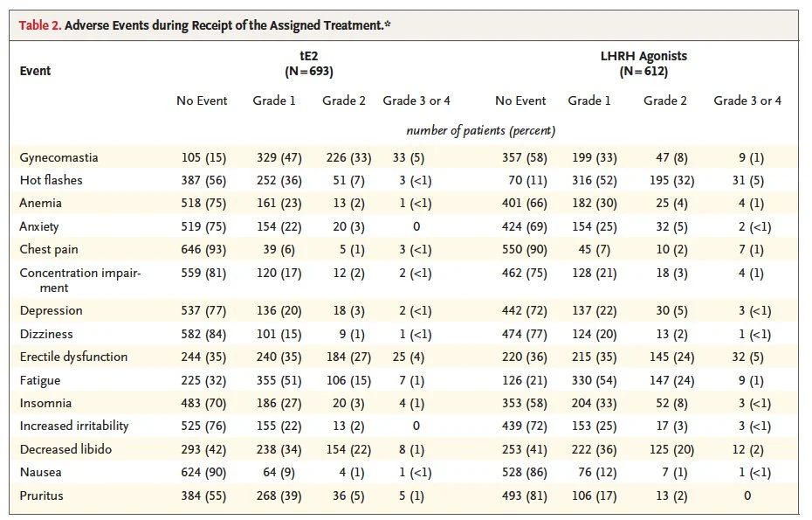The height and width of the screenshot is (520, 812).
Task: Select the Fatigue row label
Action: click(x=39, y=380)
